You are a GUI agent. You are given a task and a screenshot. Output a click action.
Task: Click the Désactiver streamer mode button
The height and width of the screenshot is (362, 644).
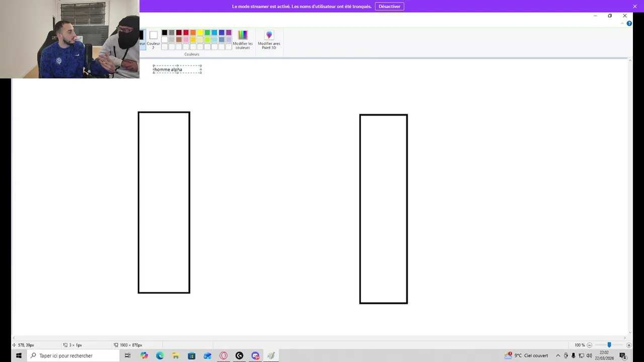(x=389, y=7)
